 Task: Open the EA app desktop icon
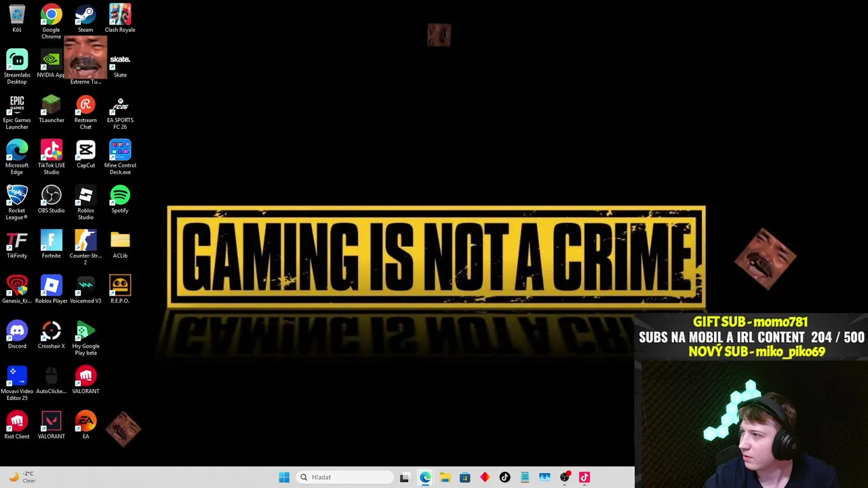(x=85, y=426)
